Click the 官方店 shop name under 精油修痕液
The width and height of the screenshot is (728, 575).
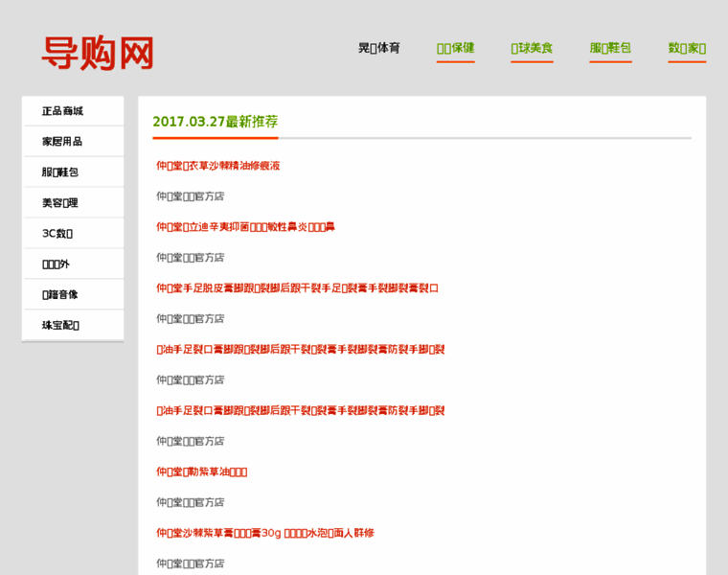pyautogui.click(x=190, y=196)
